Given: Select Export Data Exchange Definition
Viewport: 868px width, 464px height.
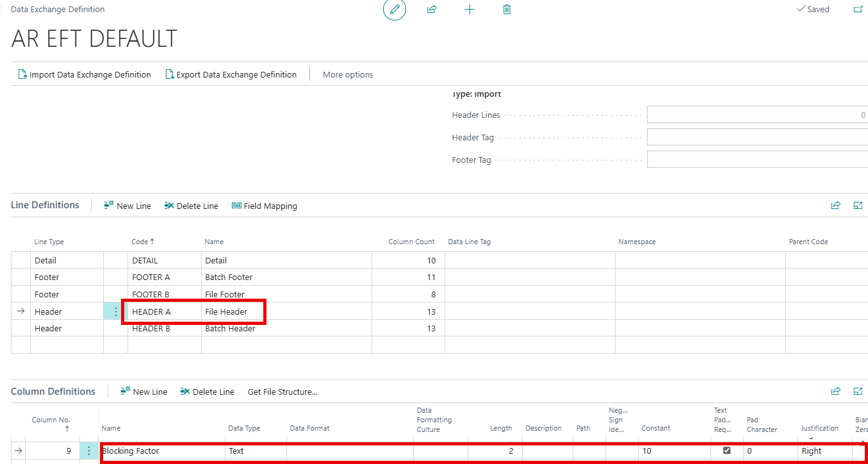Looking at the screenshot, I should [x=231, y=74].
